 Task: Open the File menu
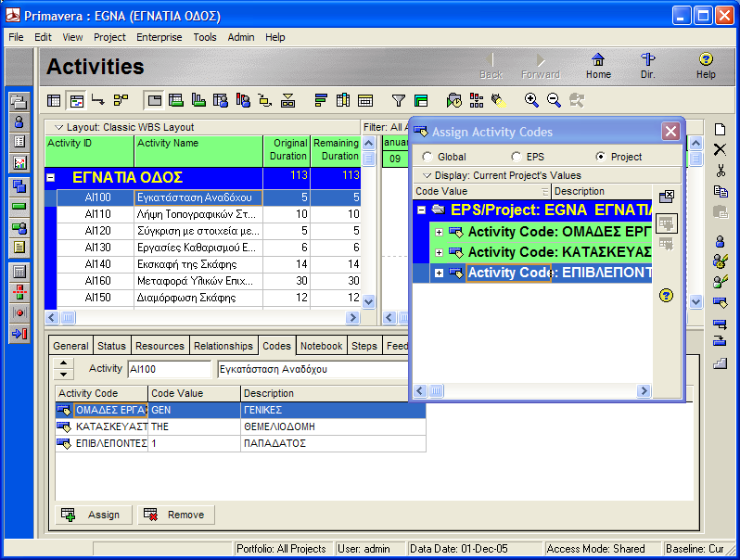click(x=16, y=37)
